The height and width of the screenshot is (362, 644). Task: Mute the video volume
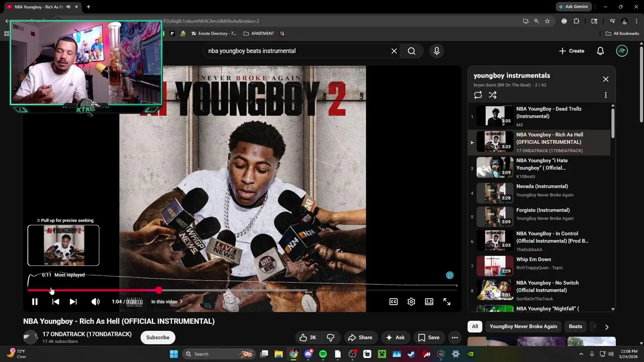96,302
